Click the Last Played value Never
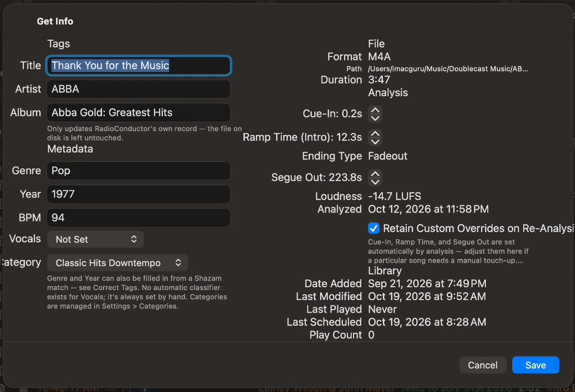Image resolution: width=575 pixels, height=392 pixels. click(x=382, y=309)
